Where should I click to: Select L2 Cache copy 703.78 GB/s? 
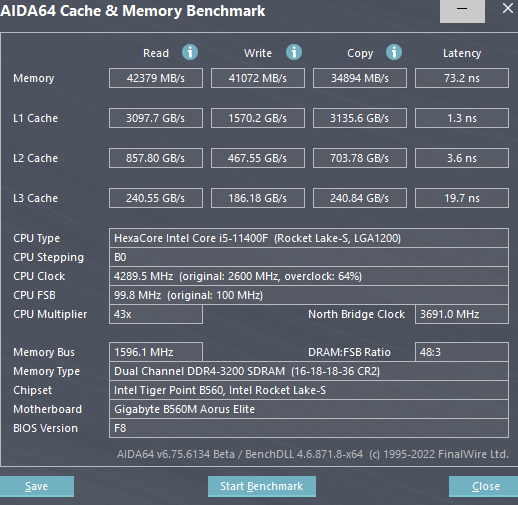(360, 158)
